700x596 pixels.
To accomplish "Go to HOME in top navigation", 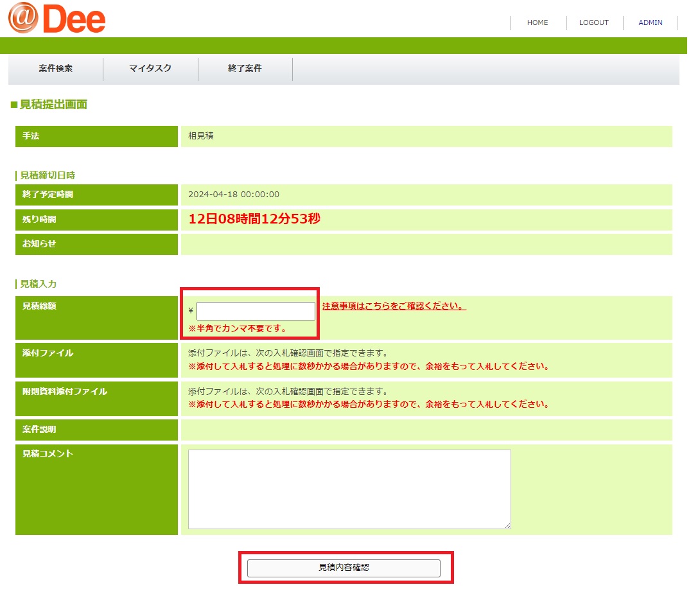I will [x=538, y=22].
